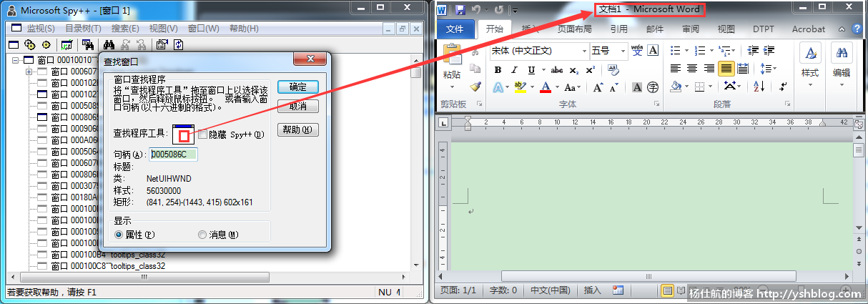This screenshot has height=304, width=868.
Task: Select the 消息 radio button
Action: [x=202, y=235]
